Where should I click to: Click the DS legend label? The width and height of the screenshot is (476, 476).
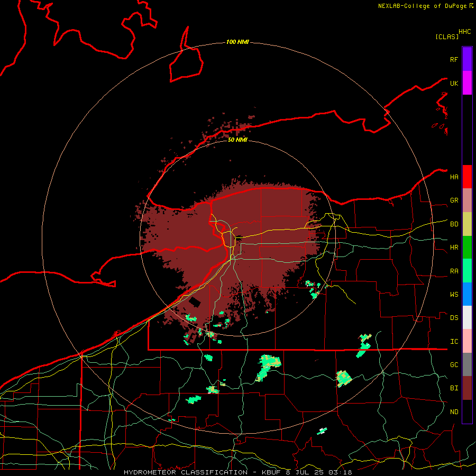pyautogui.click(x=454, y=318)
